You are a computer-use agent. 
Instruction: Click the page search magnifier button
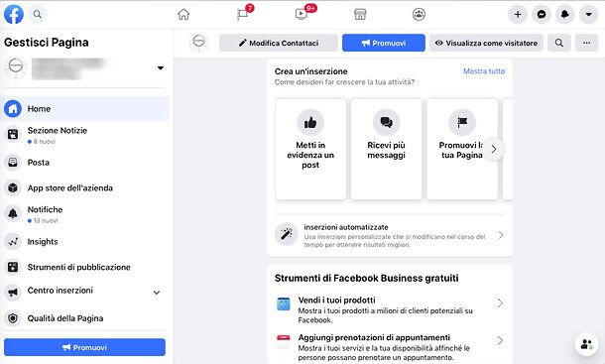pyautogui.click(x=559, y=43)
